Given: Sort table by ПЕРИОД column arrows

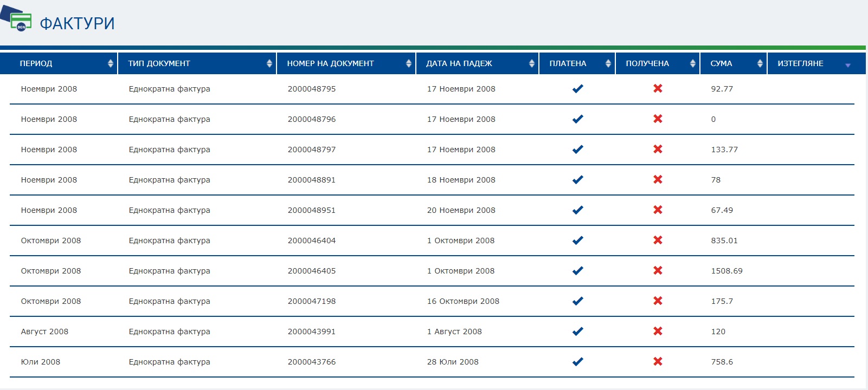Looking at the screenshot, I should [x=111, y=63].
